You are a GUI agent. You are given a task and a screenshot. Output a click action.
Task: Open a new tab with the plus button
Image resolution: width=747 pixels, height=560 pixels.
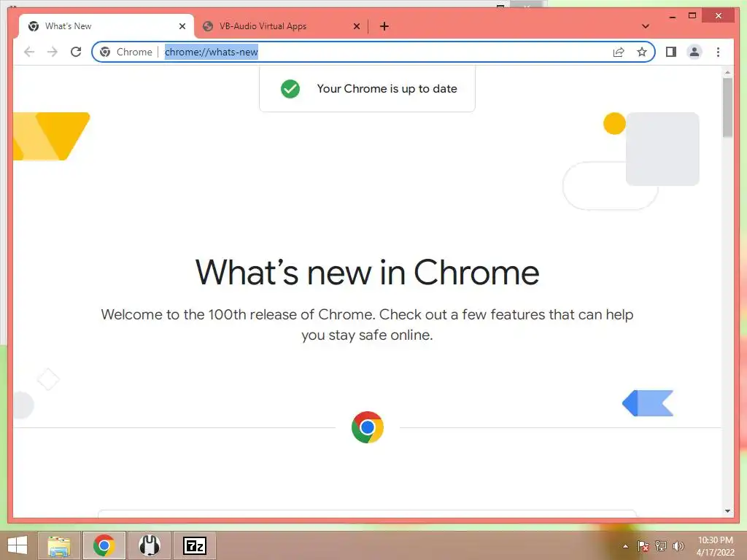[x=384, y=26]
